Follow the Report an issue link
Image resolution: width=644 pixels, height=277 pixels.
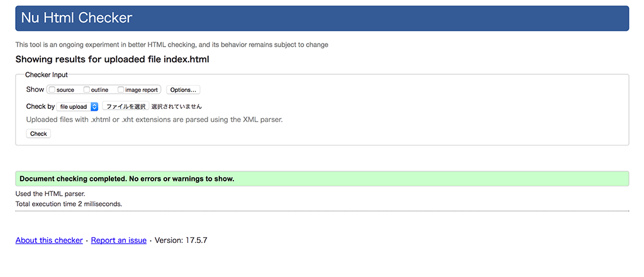[119, 240]
